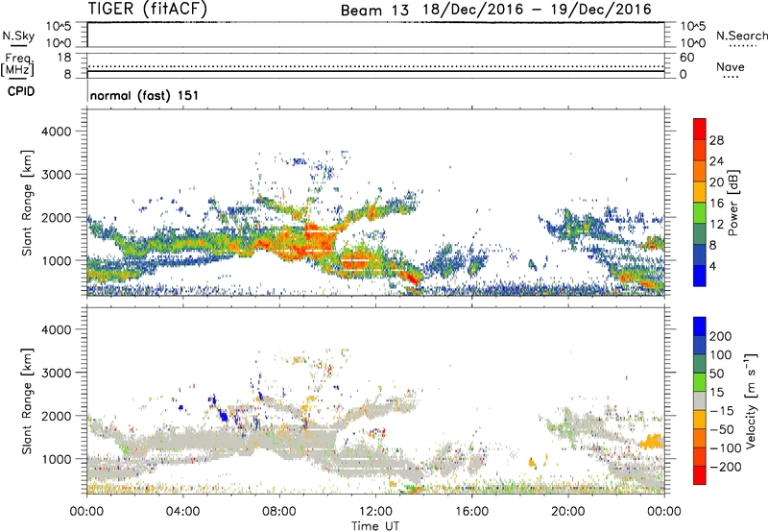Click the "2000" tick on velocity panel

(x=57, y=416)
